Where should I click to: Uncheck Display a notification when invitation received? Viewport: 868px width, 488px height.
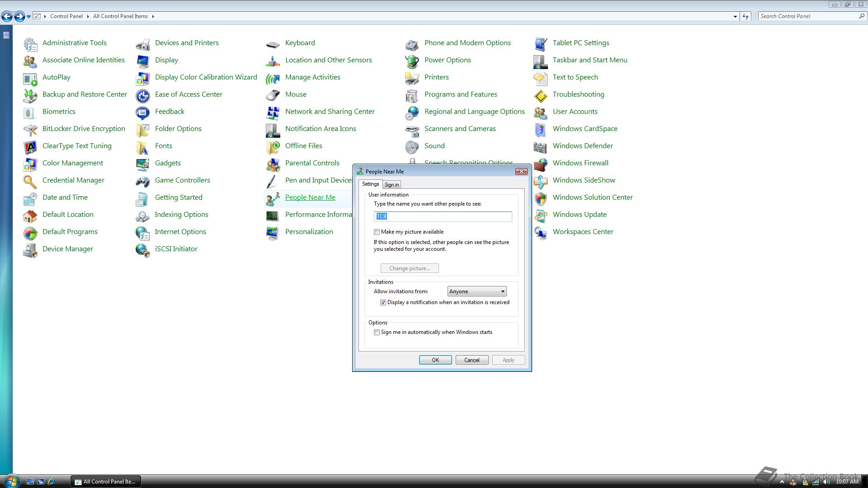[383, 302]
